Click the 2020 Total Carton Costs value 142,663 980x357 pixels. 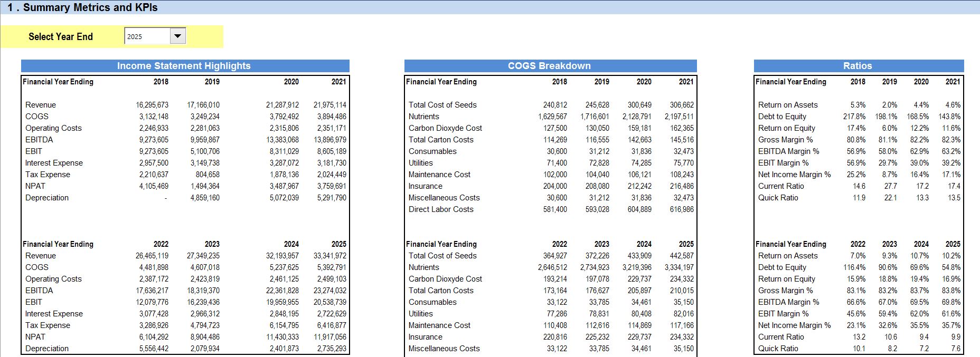[x=639, y=140]
